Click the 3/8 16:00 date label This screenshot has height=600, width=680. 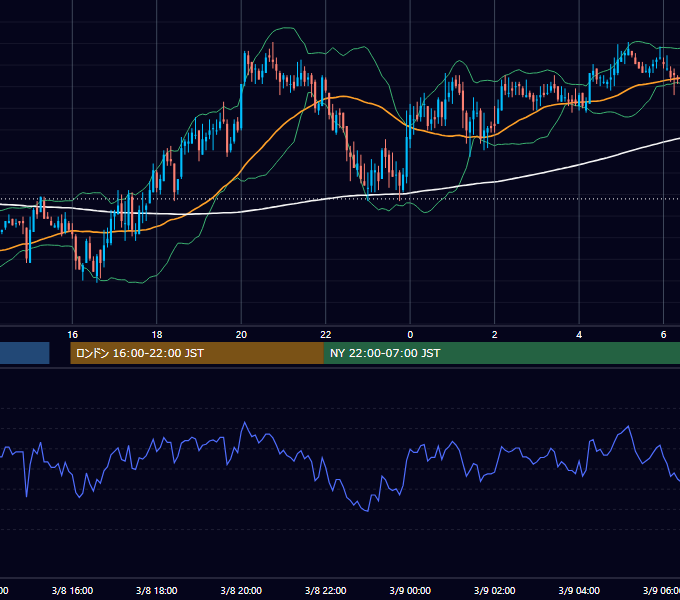[72, 590]
